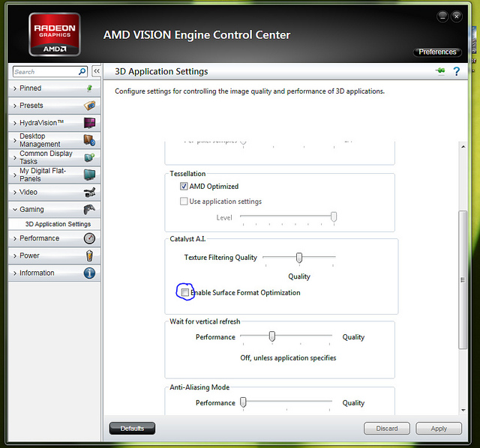Collapse the Gaming section
This screenshot has width=480, height=448.
click(x=15, y=210)
